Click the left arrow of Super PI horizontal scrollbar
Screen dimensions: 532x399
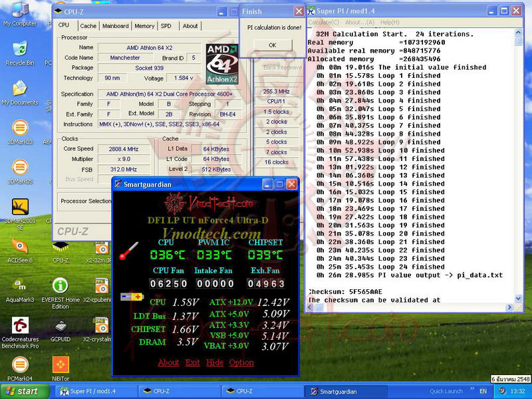[x=310, y=307]
